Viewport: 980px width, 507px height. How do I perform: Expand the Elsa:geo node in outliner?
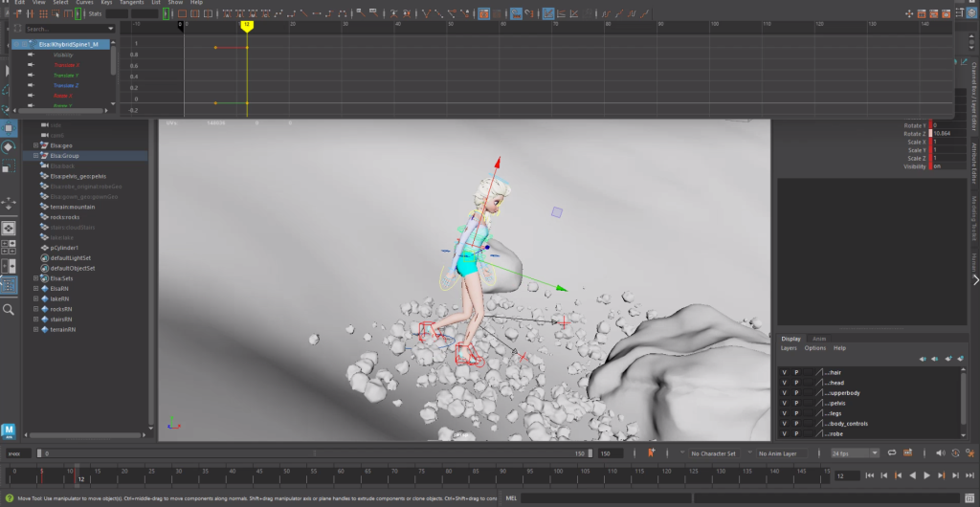pos(35,145)
